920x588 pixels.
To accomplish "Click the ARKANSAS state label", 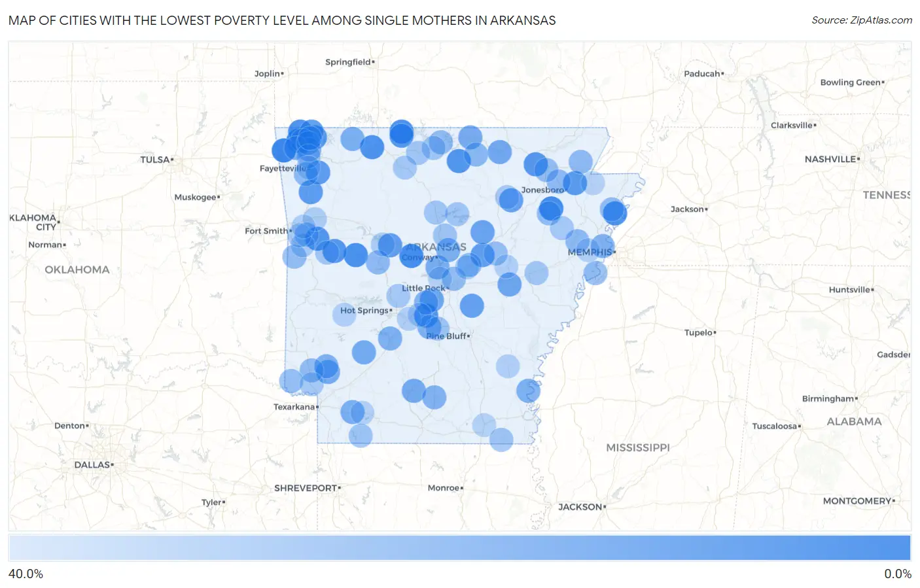I will click(x=436, y=247).
